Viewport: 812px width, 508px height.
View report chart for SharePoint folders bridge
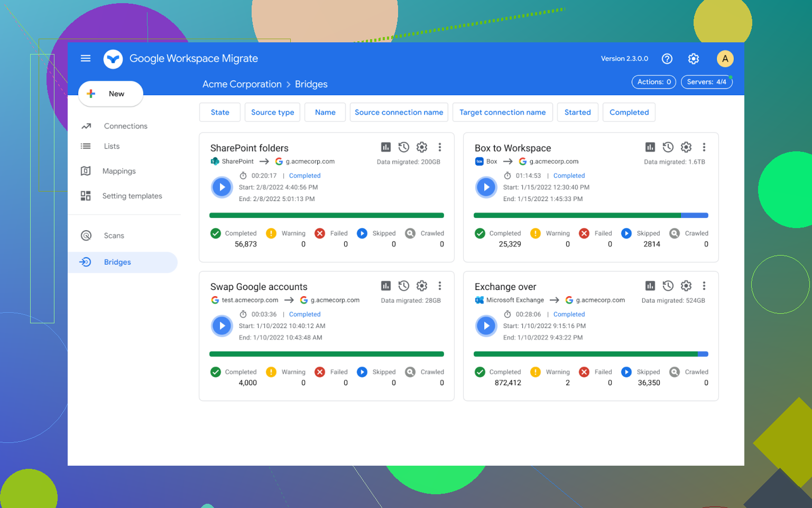point(386,147)
